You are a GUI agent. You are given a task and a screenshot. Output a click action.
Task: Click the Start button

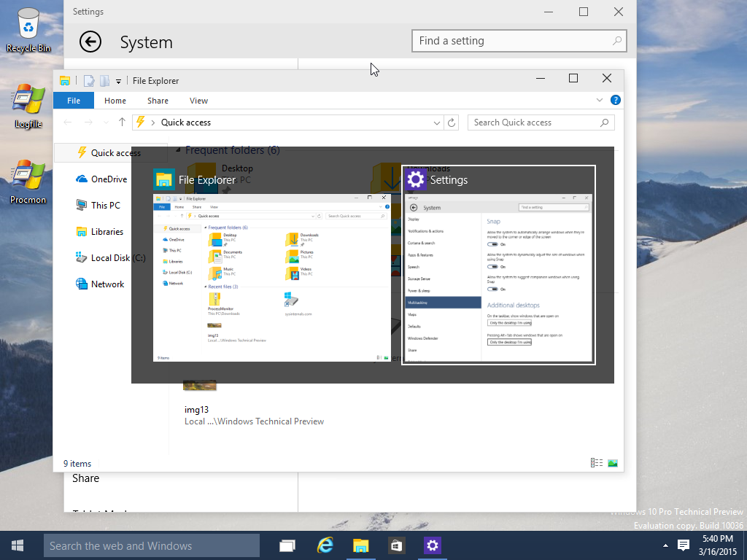18,545
